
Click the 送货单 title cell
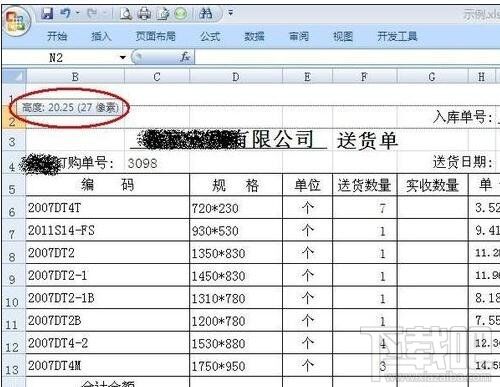(x=367, y=141)
